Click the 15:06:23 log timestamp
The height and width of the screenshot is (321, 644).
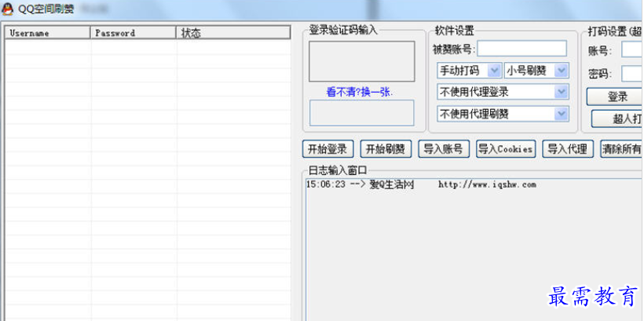pos(326,184)
